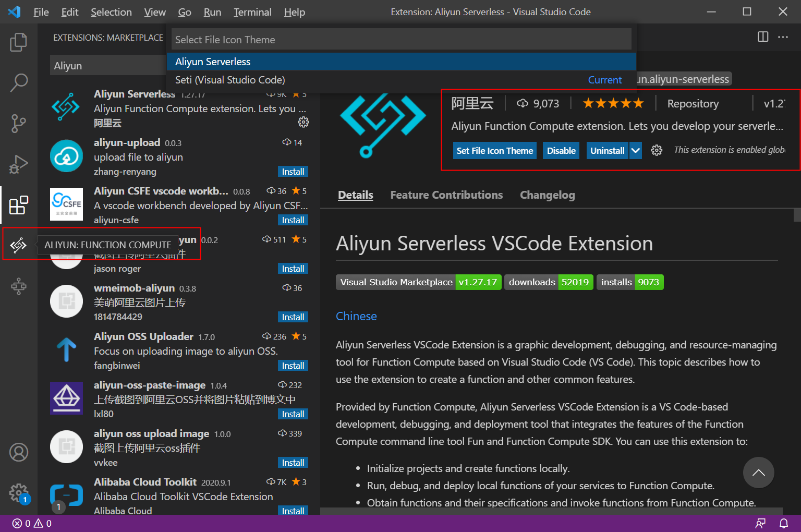Image resolution: width=801 pixels, height=532 pixels.
Task: Install aliyun oss upload image extension
Action: click(x=293, y=463)
